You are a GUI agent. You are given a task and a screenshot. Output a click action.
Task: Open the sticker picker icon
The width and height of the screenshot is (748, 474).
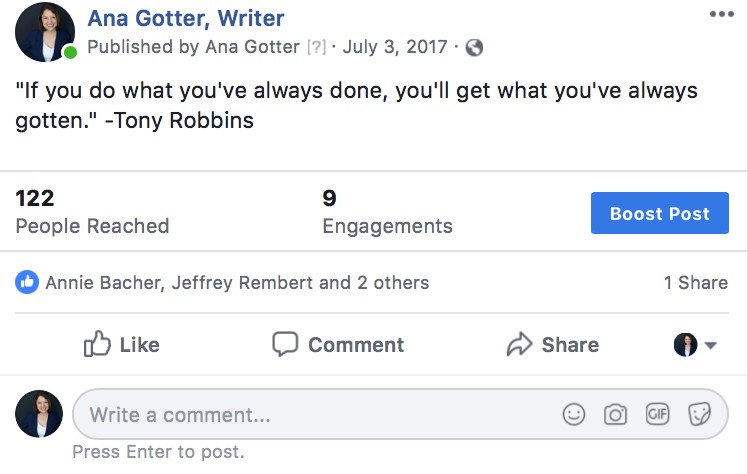pos(699,414)
